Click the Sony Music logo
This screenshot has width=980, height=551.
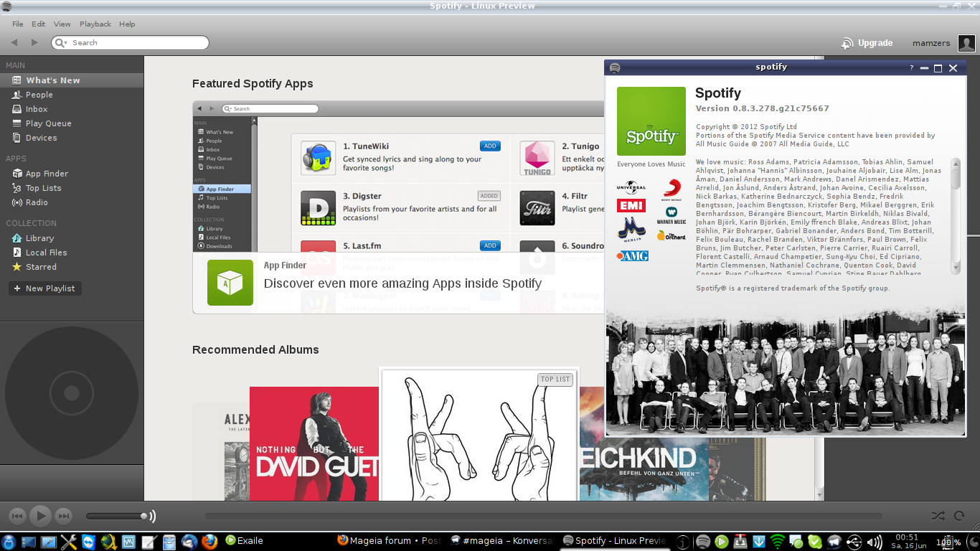coord(672,188)
